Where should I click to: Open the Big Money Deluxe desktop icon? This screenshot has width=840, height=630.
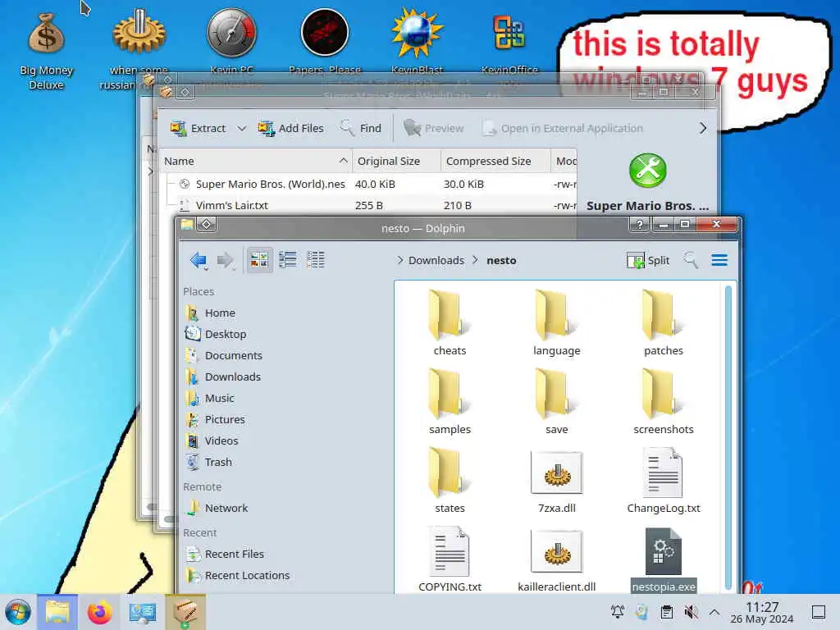[46, 51]
